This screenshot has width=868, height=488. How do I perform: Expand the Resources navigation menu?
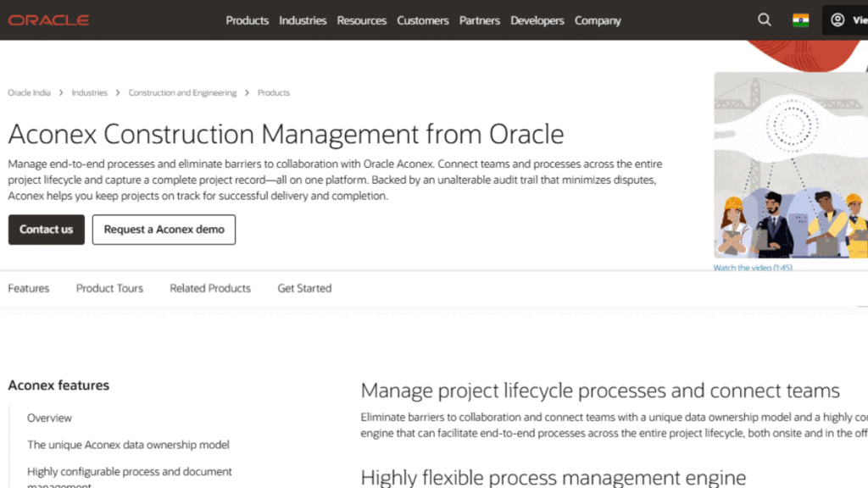coord(361,20)
